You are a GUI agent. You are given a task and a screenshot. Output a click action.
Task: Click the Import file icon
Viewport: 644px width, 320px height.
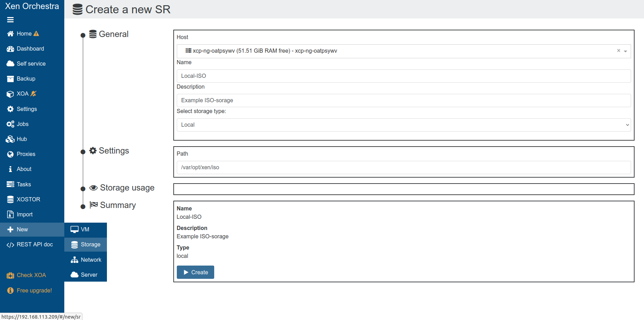(x=10, y=214)
